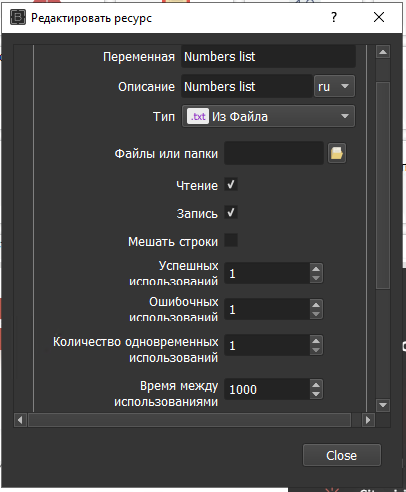The width and height of the screenshot is (406, 492).
Task: Open the ru language dropdown
Action: tap(334, 87)
